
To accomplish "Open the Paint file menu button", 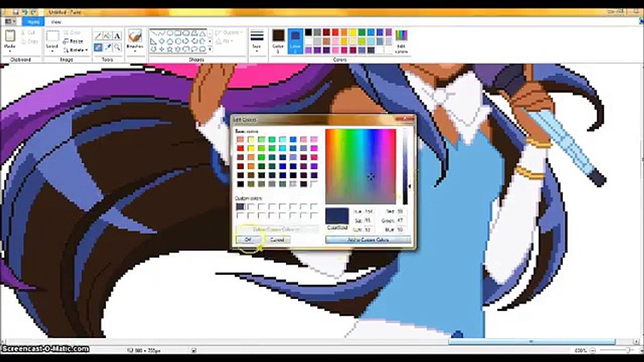I will (x=10, y=22).
